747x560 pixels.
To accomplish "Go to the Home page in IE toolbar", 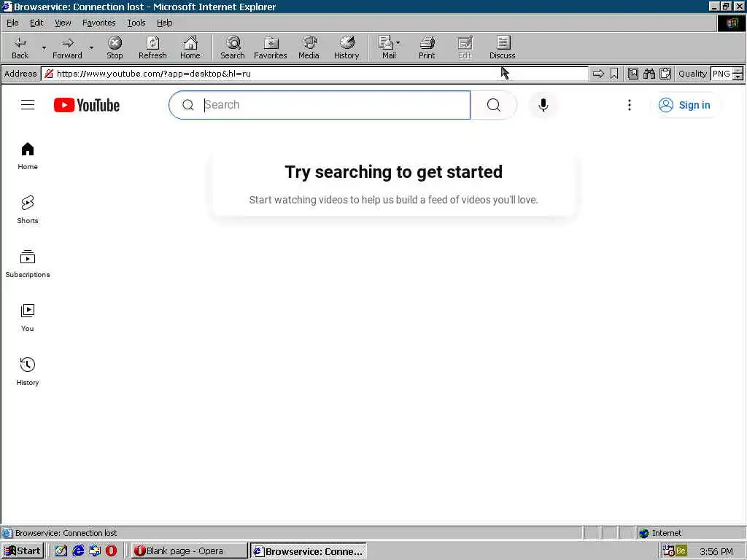I will click(x=190, y=47).
